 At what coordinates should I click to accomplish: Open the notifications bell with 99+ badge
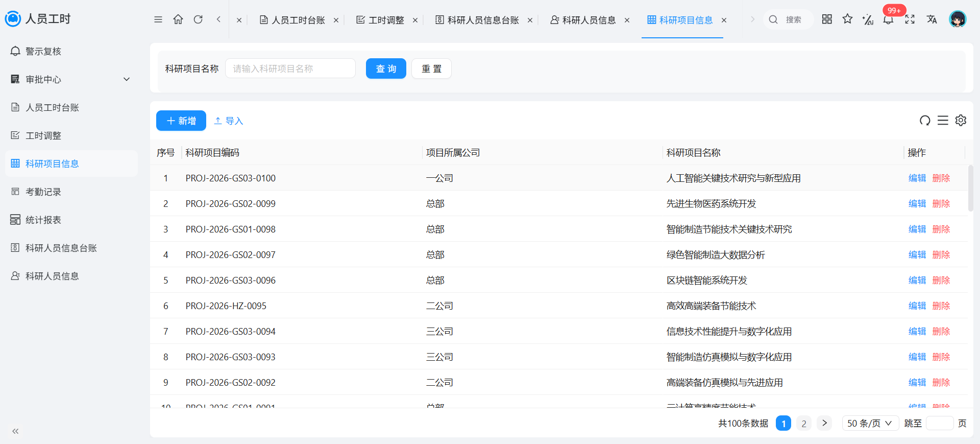889,19
